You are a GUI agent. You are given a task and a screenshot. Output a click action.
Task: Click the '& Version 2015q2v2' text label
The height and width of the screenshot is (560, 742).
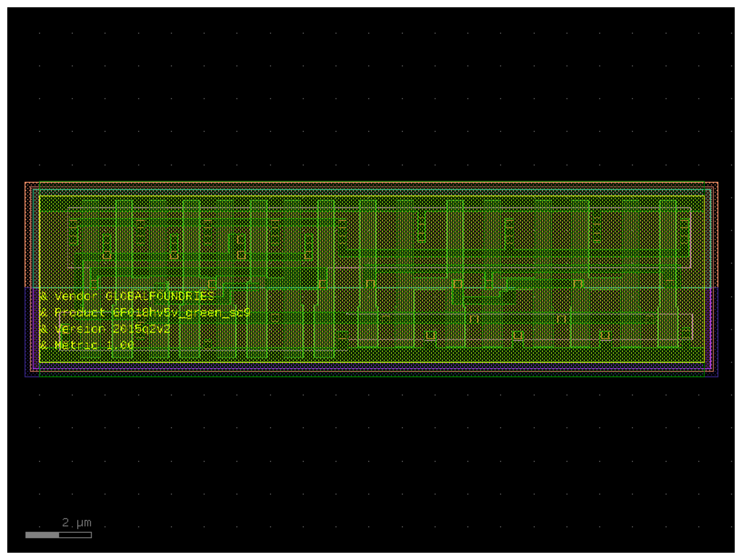point(105,329)
